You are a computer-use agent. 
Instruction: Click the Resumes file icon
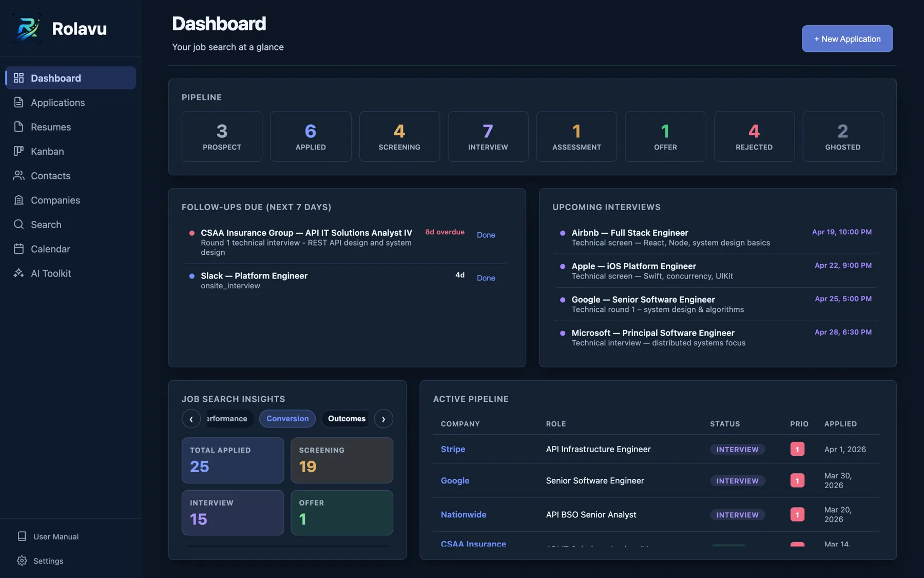coord(18,127)
